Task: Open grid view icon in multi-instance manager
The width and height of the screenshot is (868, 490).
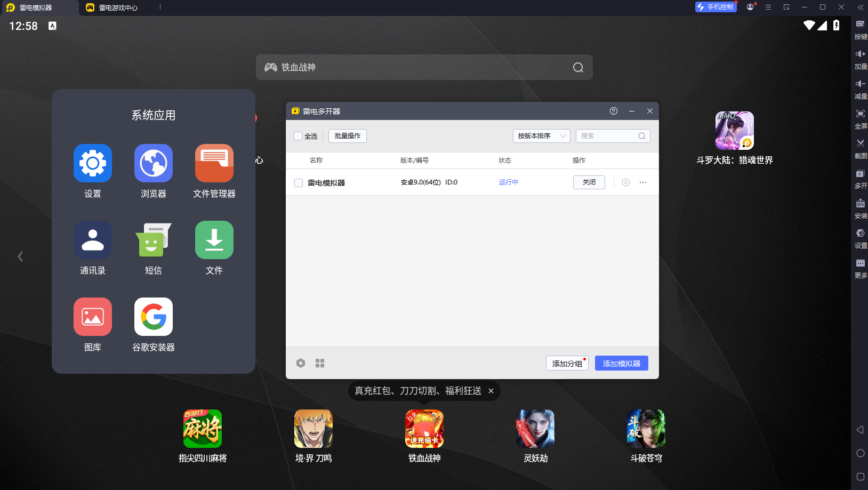Action: (320, 363)
